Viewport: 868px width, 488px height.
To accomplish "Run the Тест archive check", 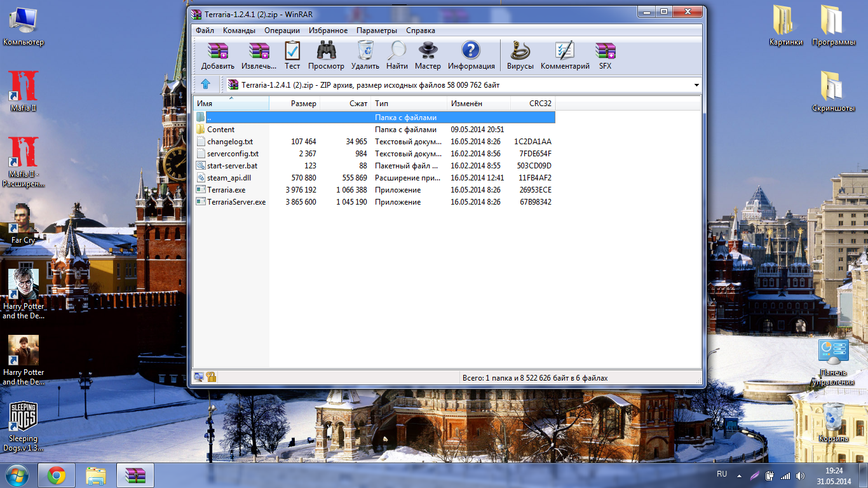I will [x=292, y=55].
